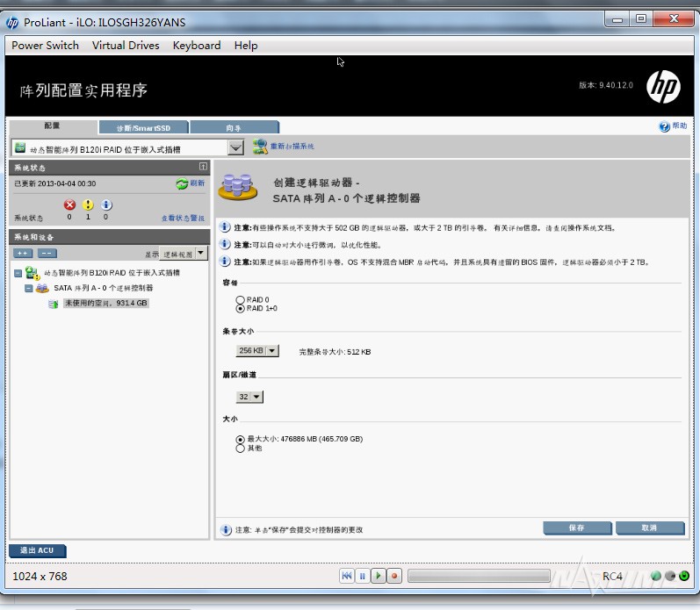Switch to the 诊断/SmartSSD tab
Viewport: 700px width, 610px height.
(x=143, y=128)
